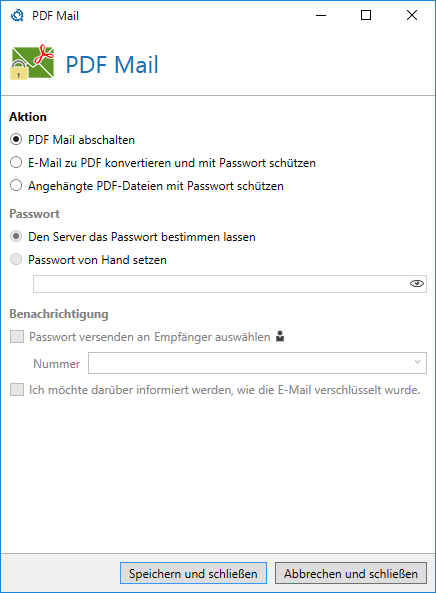
Task: Minimize the PDF Mail window
Action: [x=321, y=16]
